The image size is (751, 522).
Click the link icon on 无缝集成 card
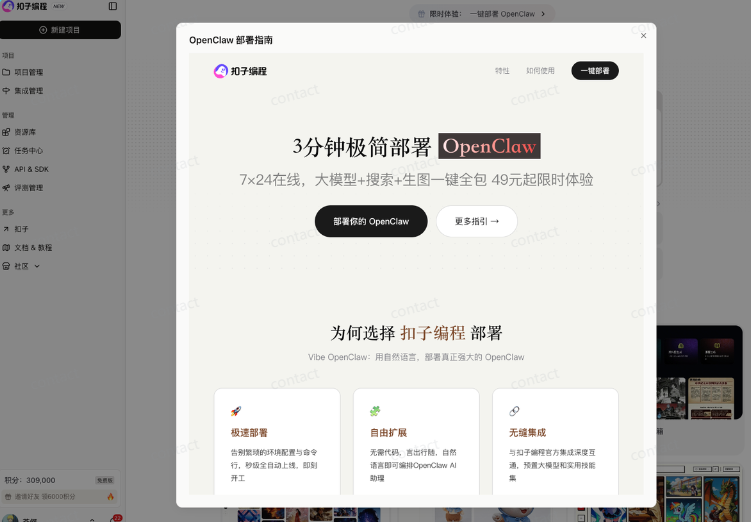point(514,411)
